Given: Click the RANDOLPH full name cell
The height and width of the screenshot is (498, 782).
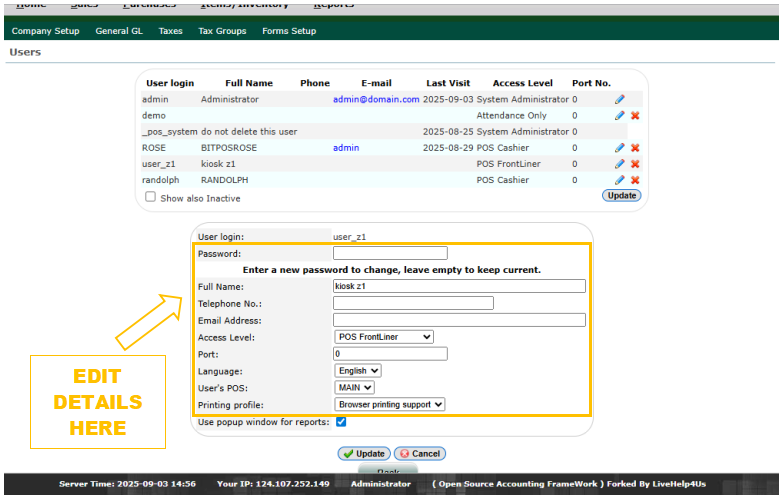Looking at the screenshot, I should pyautogui.click(x=224, y=180).
